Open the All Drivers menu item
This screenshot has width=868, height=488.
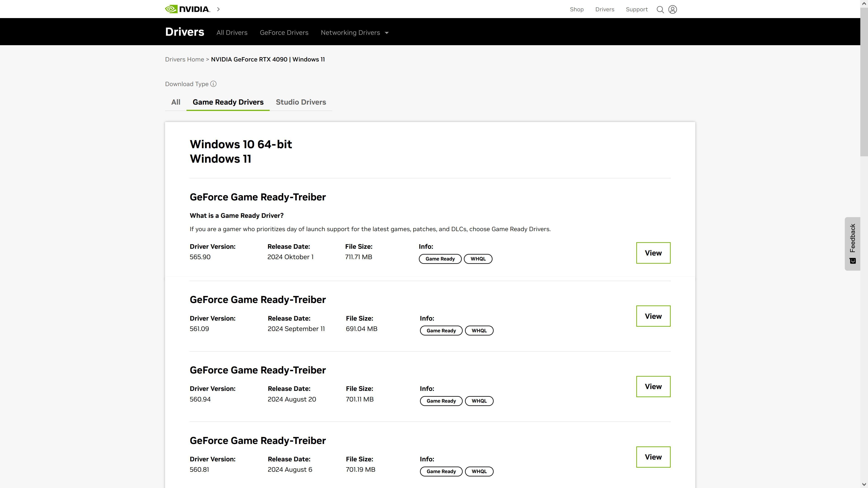(x=232, y=33)
